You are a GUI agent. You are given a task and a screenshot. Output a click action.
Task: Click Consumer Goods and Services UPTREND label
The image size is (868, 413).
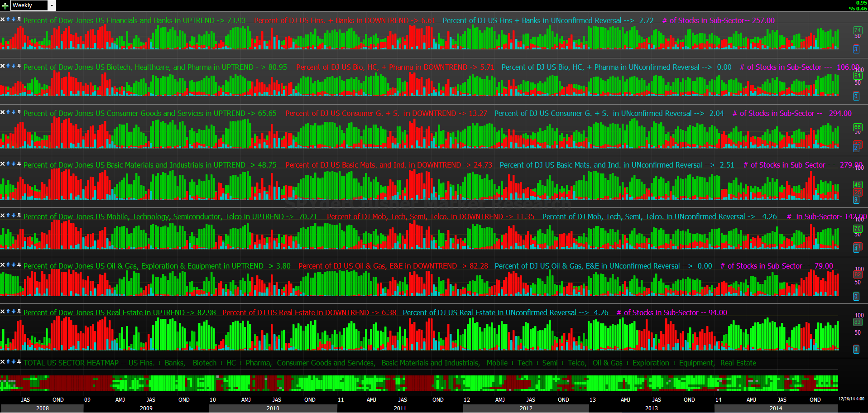coord(150,114)
